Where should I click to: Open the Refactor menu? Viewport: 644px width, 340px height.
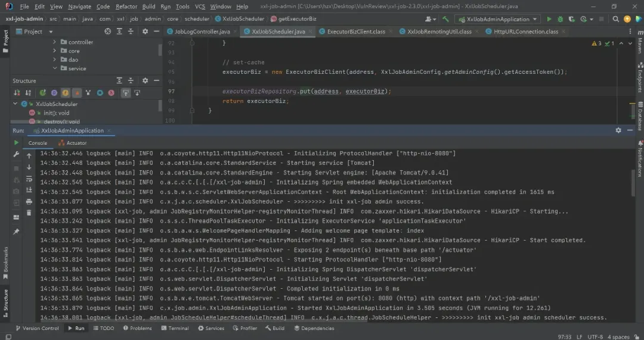click(126, 7)
